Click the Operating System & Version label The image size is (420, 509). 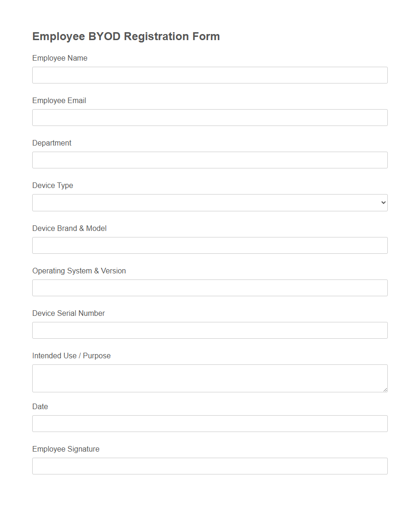79,271
